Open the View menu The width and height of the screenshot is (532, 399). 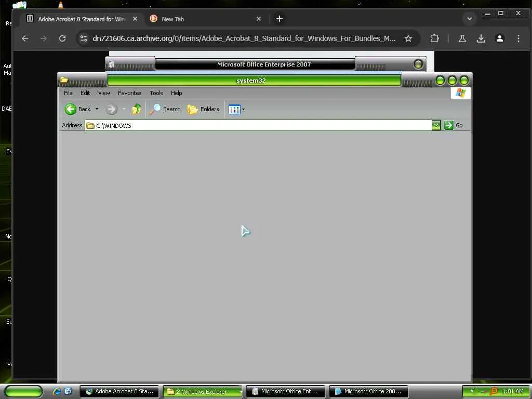[104, 93]
